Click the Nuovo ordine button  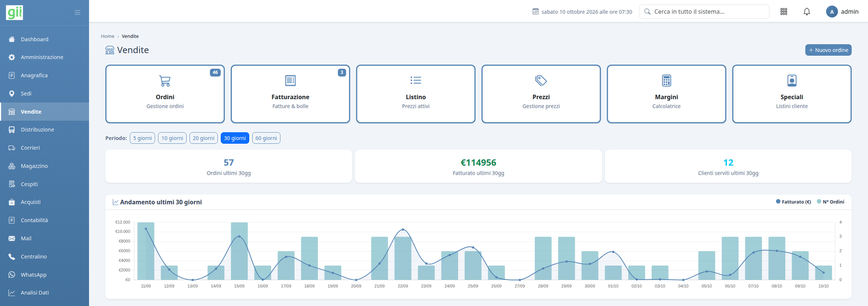828,50
